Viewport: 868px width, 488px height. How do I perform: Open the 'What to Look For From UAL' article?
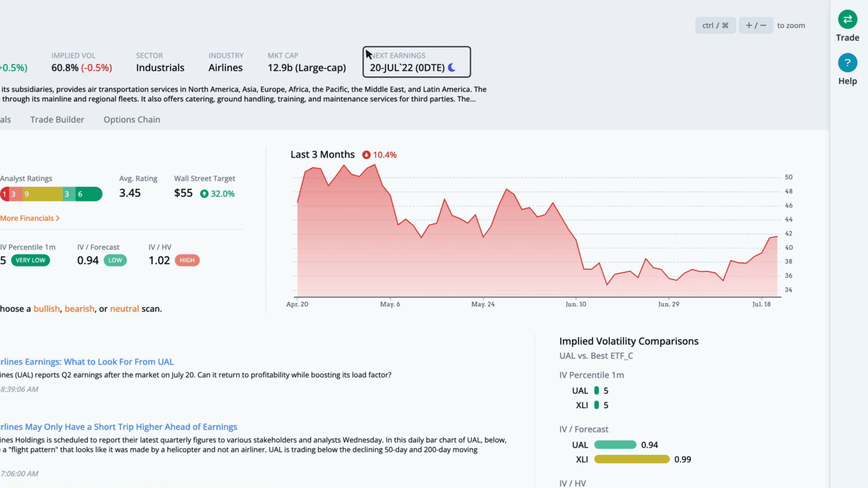(87, 362)
